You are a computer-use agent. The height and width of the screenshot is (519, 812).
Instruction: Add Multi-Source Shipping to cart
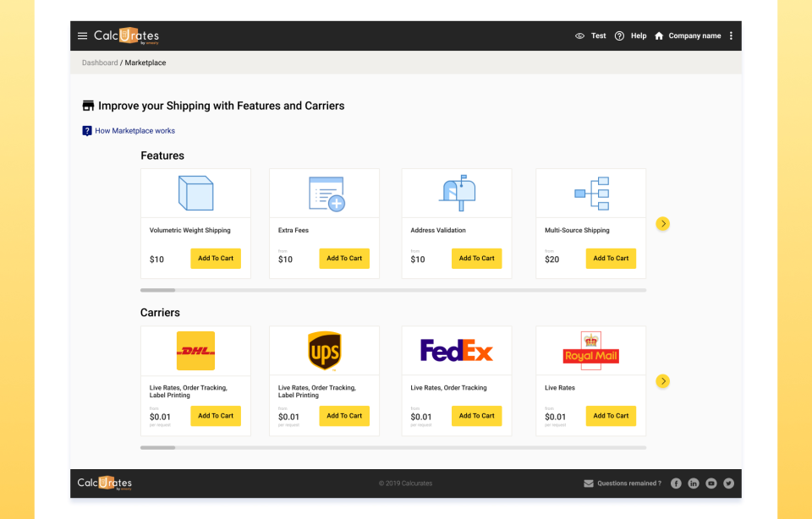click(611, 258)
